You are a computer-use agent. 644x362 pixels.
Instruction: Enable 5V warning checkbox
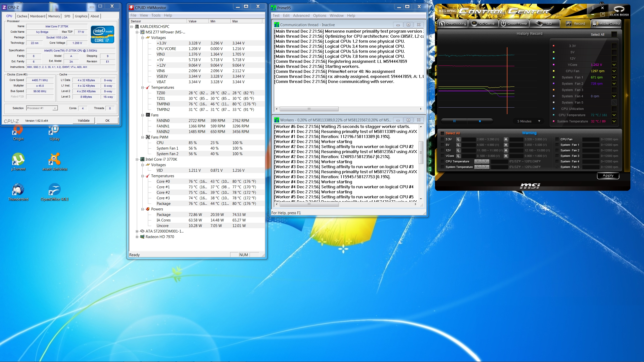click(x=442, y=145)
